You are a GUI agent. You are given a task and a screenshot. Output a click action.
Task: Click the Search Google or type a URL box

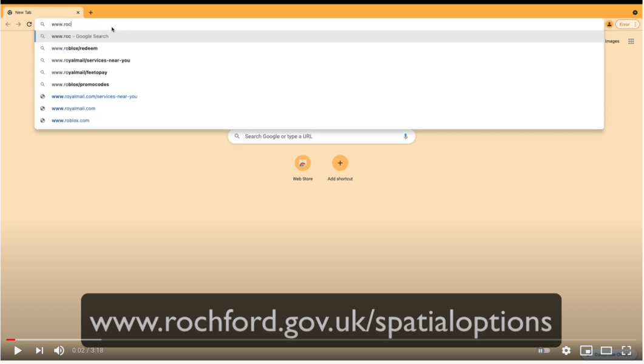click(321, 136)
